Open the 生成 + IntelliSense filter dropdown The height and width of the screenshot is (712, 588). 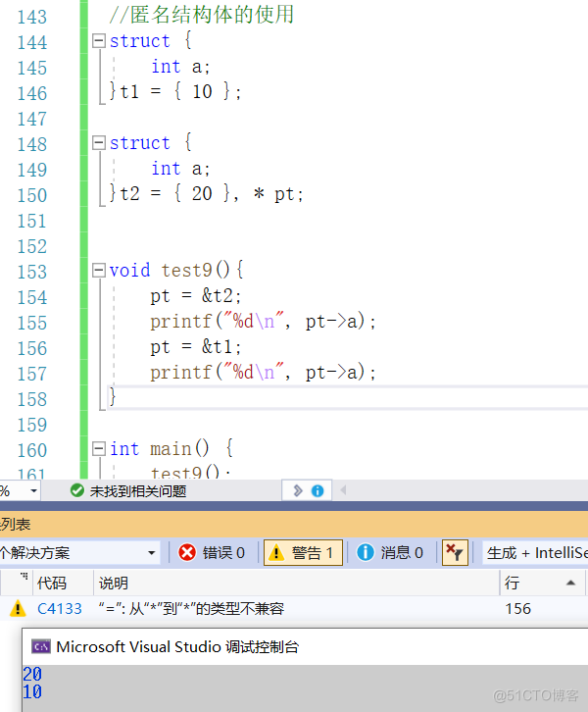[x=535, y=552]
